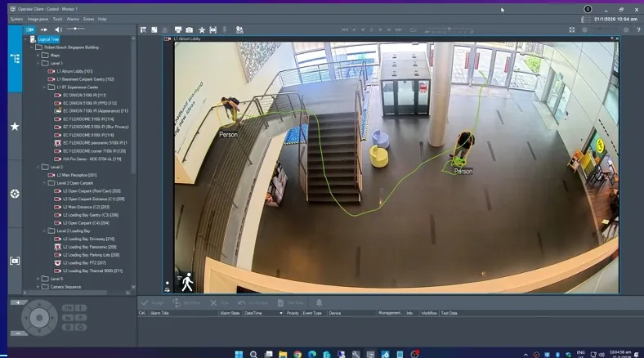Expand the Level 5 folder
Viewport: 644px width, 358px height.
point(38,279)
